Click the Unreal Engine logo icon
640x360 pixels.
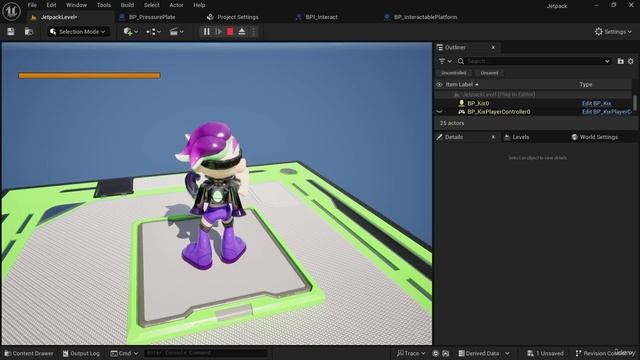point(11,11)
